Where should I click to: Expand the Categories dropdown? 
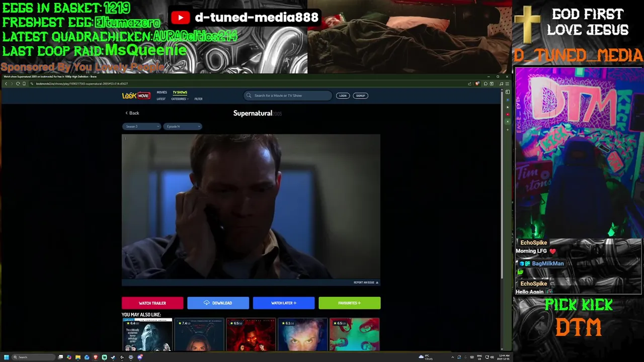point(180,99)
